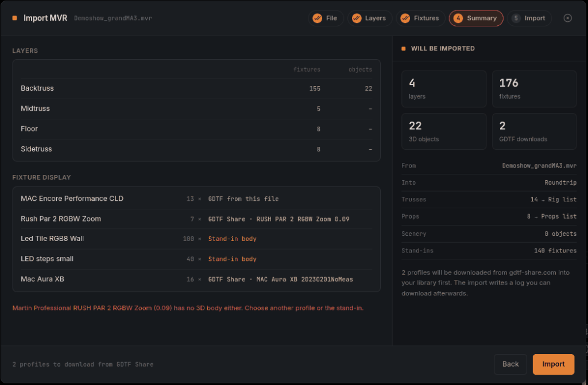Screen dimensions: 588x385
Task: Select the Midtruss layer row
Action: pyautogui.click(x=196, y=108)
